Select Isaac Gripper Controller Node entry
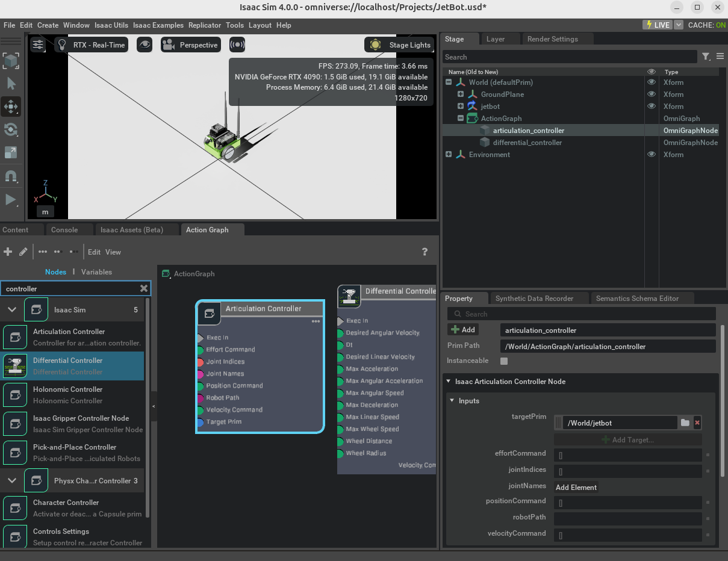728x561 pixels. [x=72, y=424]
